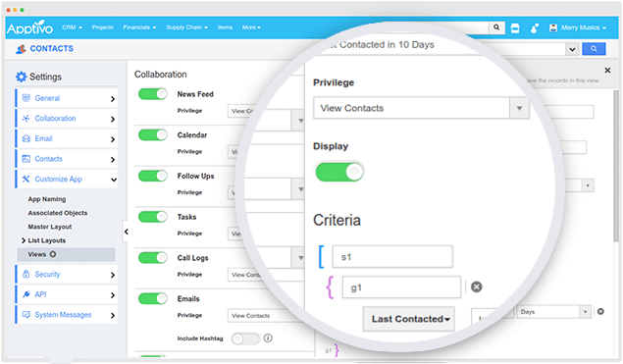Screen dimensions: 623x364
Task: Open the Projects menu item
Action: 102,27
